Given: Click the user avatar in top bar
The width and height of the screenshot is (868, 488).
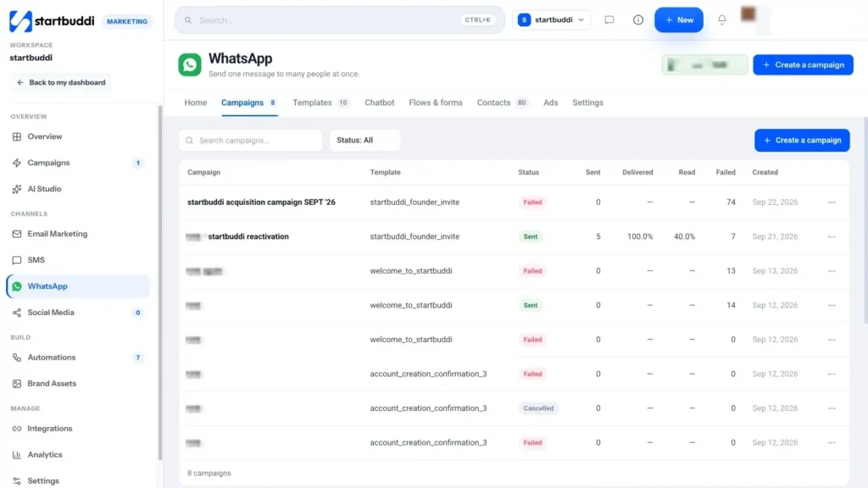Looking at the screenshot, I should (x=748, y=14).
